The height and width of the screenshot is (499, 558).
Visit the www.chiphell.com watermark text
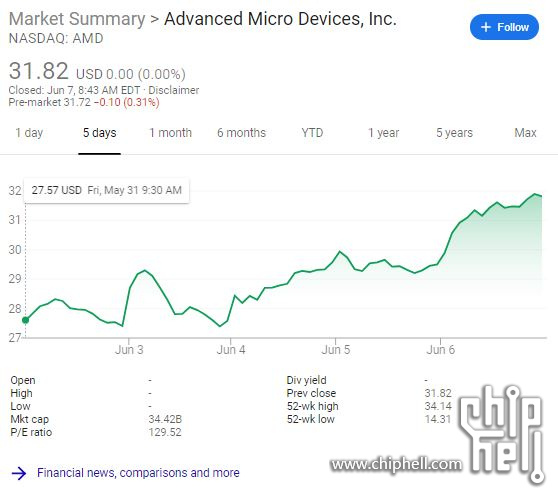[x=396, y=464]
